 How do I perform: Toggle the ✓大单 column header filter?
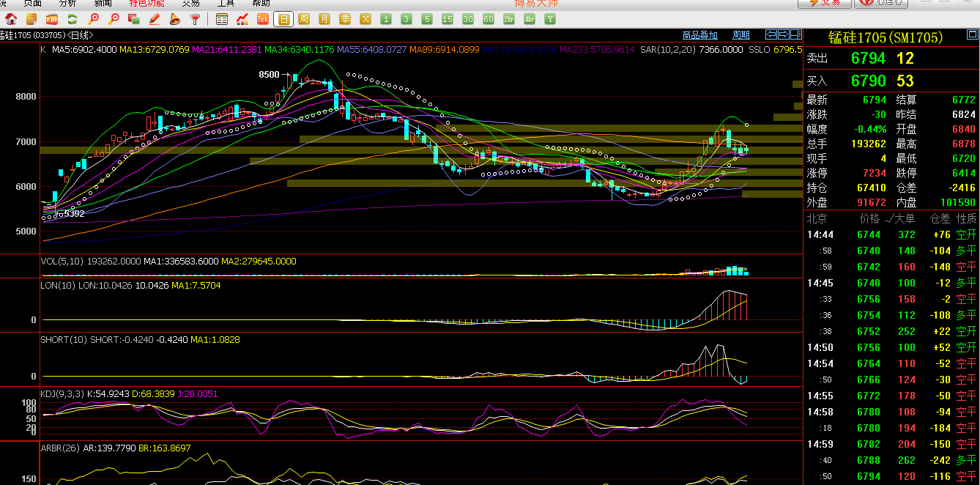(x=899, y=218)
